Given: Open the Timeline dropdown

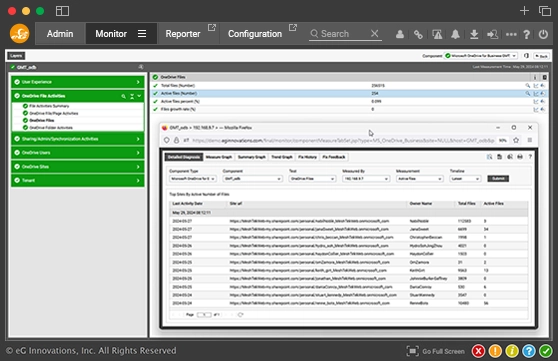Looking at the screenshot, I should pyautogui.click(x=465, y=179).
